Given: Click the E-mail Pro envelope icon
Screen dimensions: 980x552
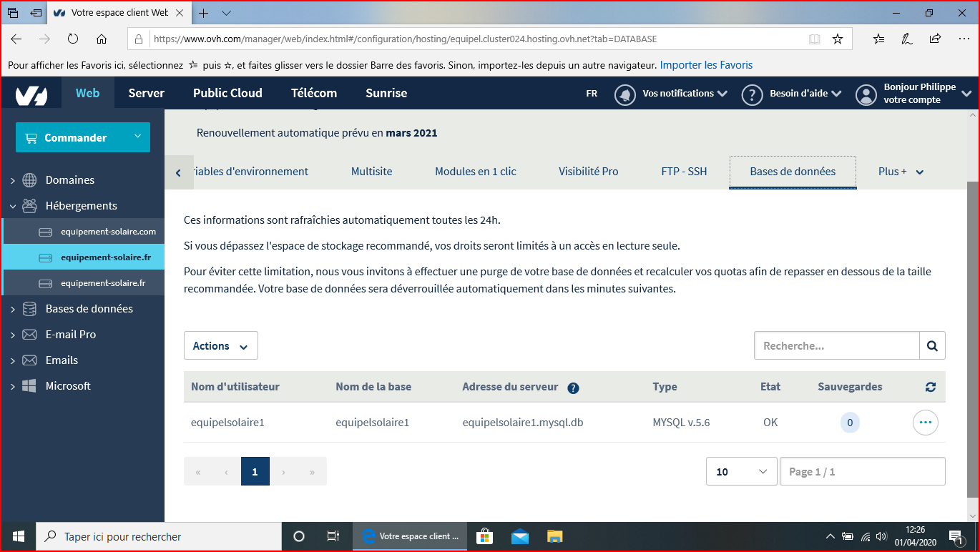Looking at the screenshot, I should tap(29, 335).
